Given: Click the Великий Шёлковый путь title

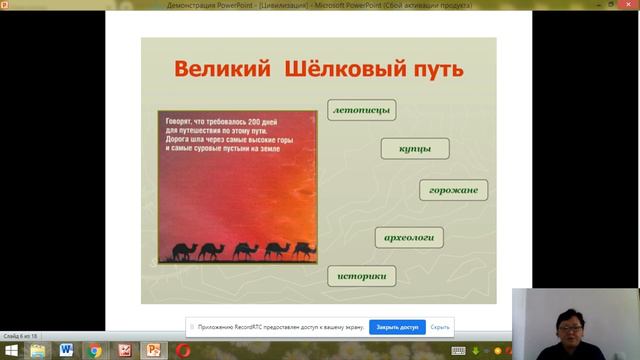Looking at the screenshot, I should coord(319,69).
